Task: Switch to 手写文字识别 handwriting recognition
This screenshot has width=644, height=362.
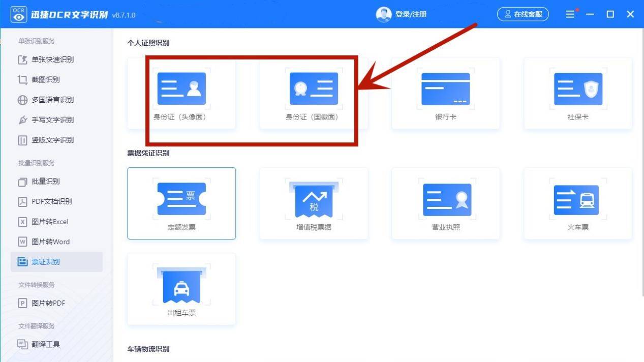Action: (52, 120)
